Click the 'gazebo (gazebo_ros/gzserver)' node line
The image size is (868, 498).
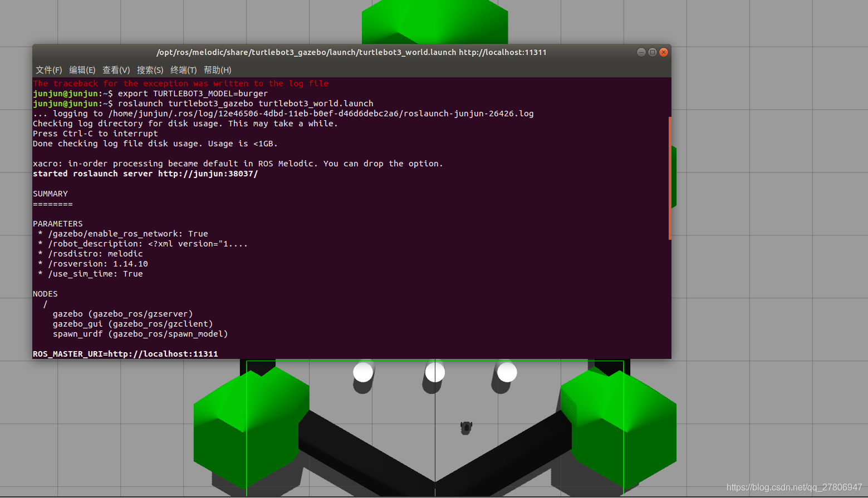123,314
